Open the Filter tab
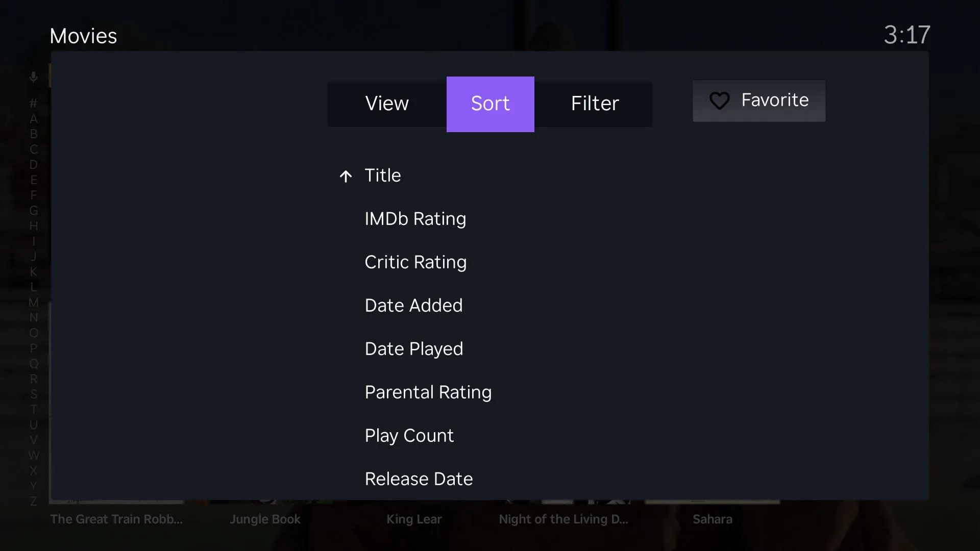This screenshot has height=551, width=980. [595, 104]
